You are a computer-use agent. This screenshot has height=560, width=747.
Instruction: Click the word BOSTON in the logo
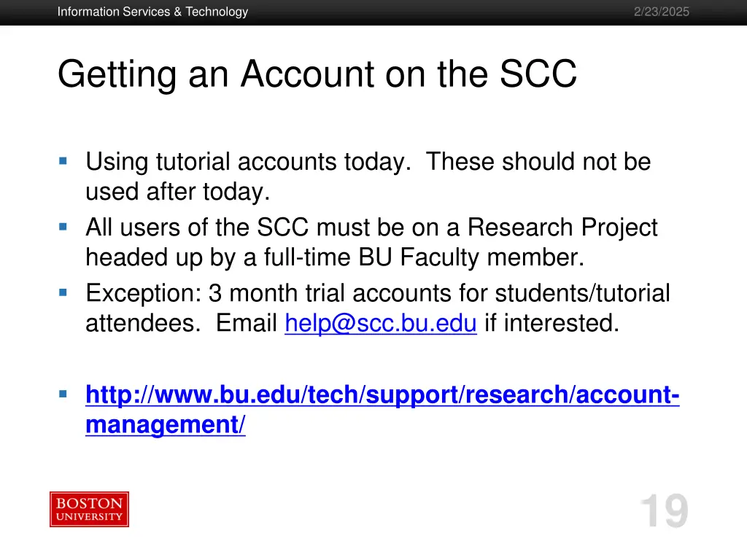click(90, 503)
